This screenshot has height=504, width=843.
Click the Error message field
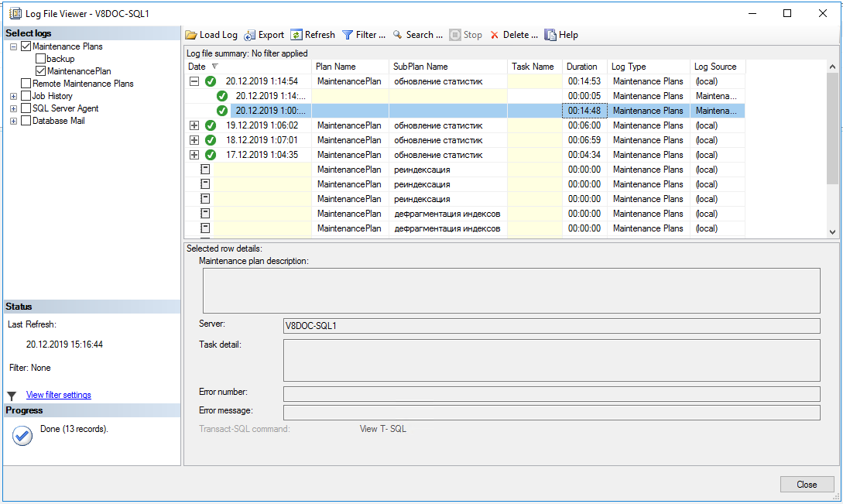[552, 413]
